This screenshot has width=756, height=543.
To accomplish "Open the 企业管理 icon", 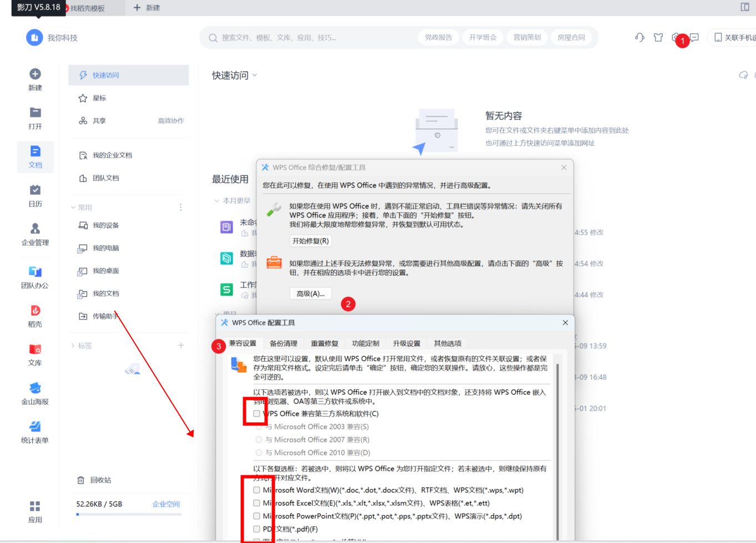I will tap(35, 229).
